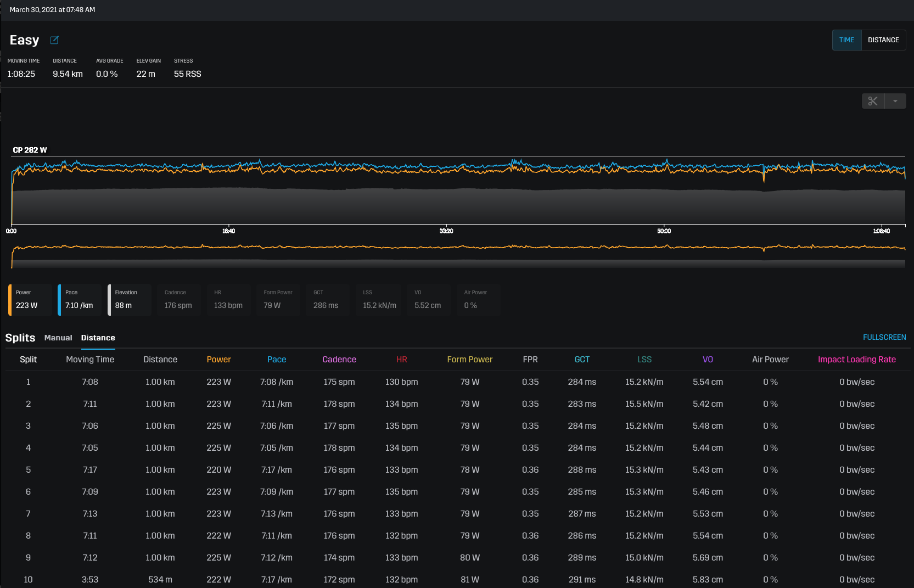The image size is (914, 588).
Task: Click the 33:20 marker on the timeline
Action: click(x=446, y=231)
